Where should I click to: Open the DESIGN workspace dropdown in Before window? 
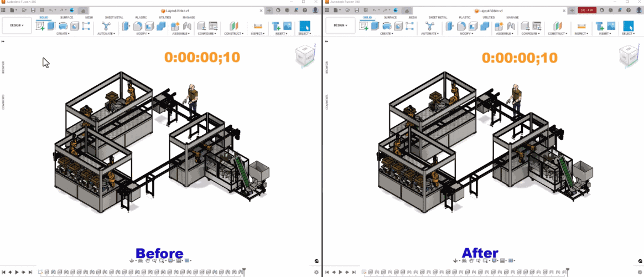[17, 25]
